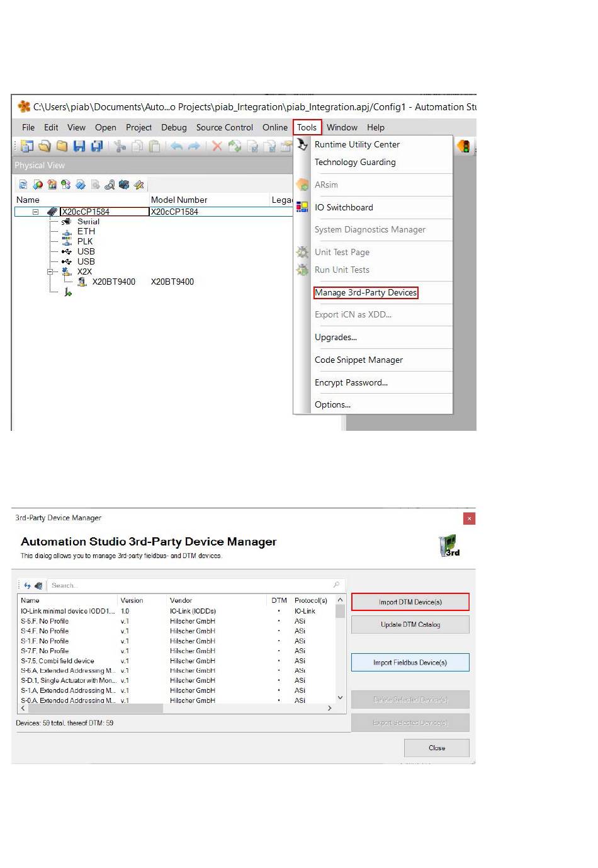
Task: Click the Protocol(s) column header
Action: 311,600
